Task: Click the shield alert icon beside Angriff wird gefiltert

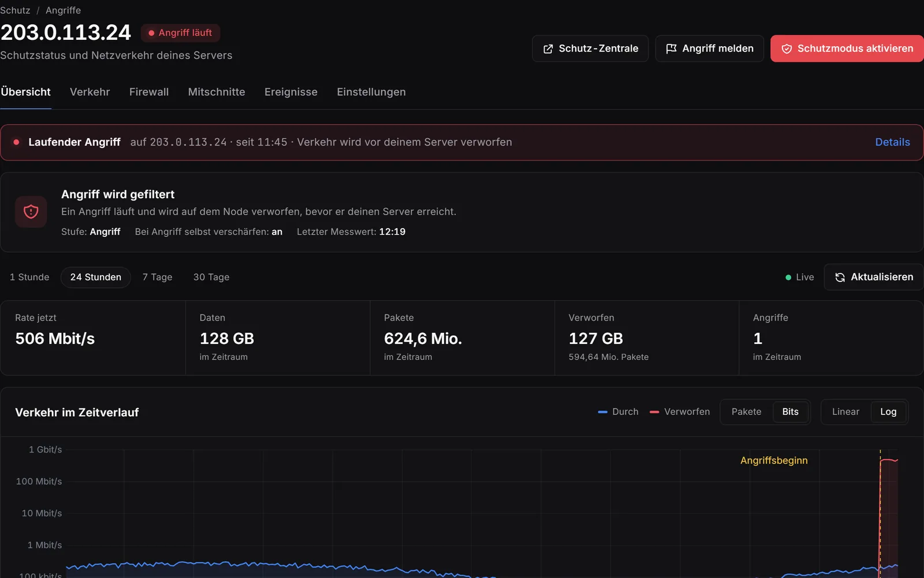Action: pyautogui.click(x=31, y=212)
